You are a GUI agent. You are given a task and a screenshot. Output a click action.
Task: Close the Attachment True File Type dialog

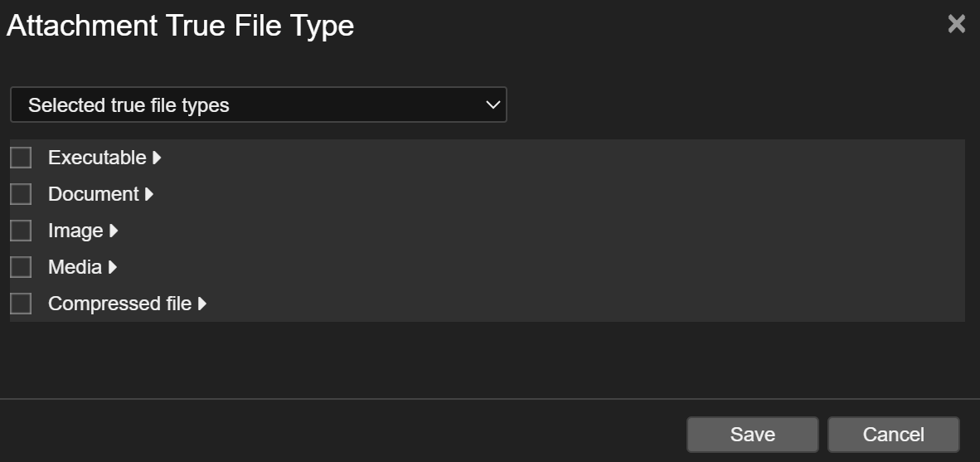point(956,24)
